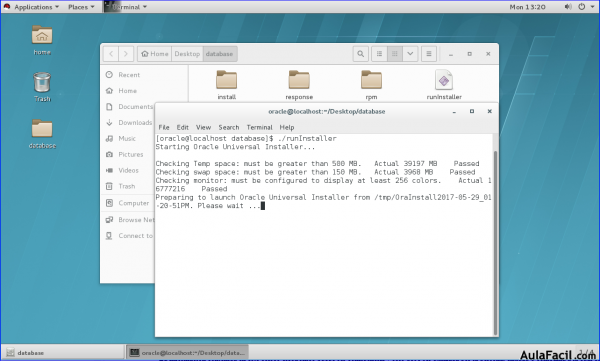Open the terminal Terminal menu
Screen dimensions: 600x361
tap(259, 127)
